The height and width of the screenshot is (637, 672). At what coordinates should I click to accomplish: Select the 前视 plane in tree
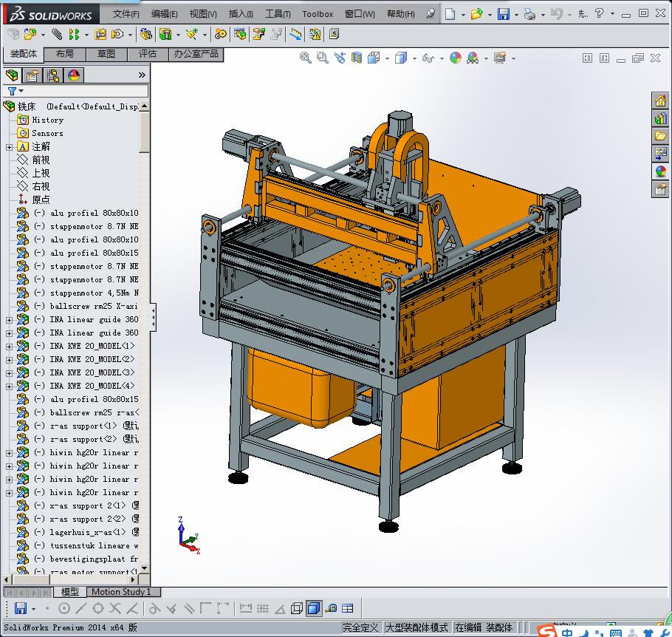41,160
